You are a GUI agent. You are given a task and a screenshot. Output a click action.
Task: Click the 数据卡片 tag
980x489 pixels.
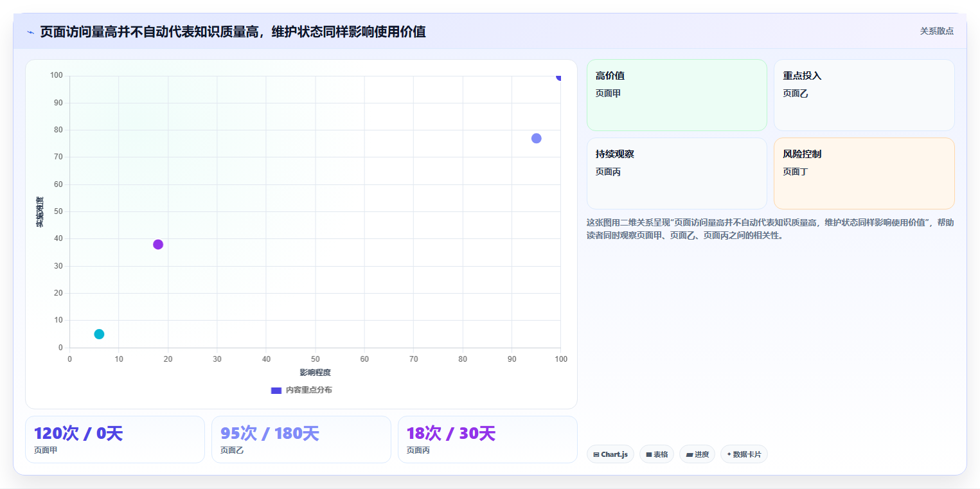click(744, 454)
